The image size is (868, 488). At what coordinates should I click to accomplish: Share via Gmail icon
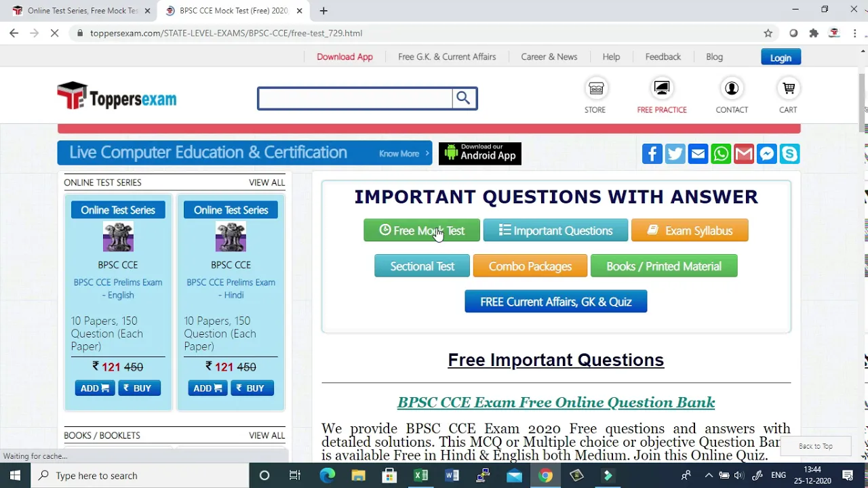tap(744, 154)
